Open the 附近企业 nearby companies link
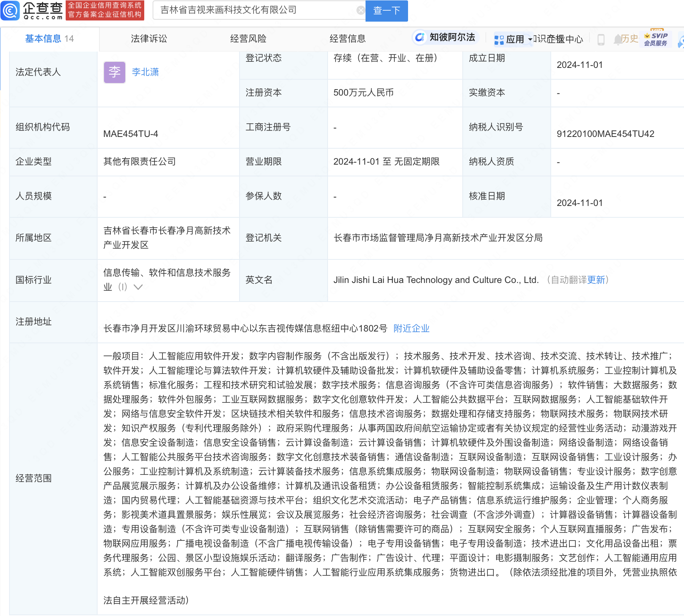684x616 pixels. pyautogui.click(x=411, y=328)
